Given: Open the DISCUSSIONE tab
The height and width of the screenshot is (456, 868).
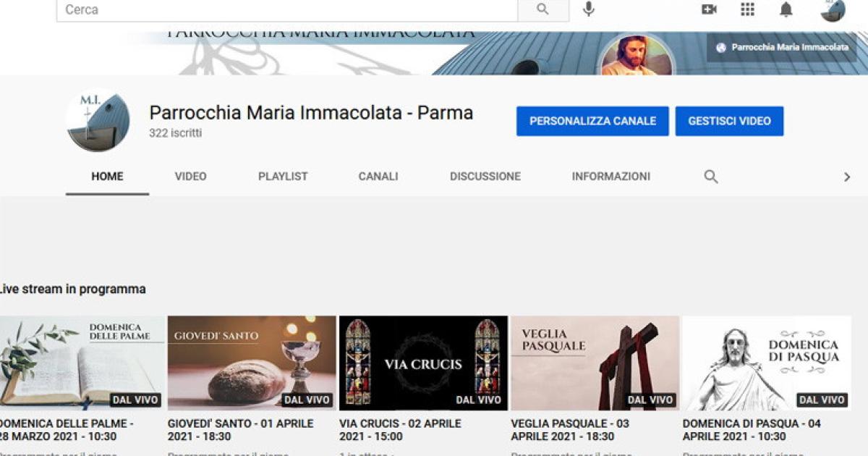Looking at the screenshot, I should click(485, 177).
